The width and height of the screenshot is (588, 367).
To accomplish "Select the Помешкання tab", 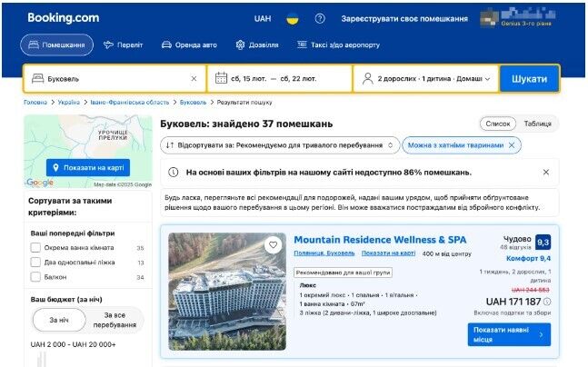I will (x=56, y=45).
